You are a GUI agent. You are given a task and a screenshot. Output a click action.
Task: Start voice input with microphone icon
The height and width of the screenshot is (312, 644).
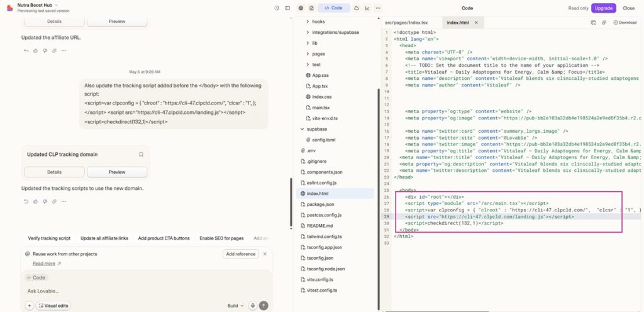pyautogui.click(x=253, y=306)
